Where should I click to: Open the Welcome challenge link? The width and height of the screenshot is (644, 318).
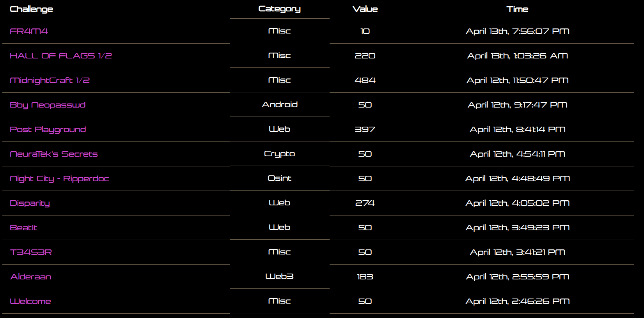(30, 301)
